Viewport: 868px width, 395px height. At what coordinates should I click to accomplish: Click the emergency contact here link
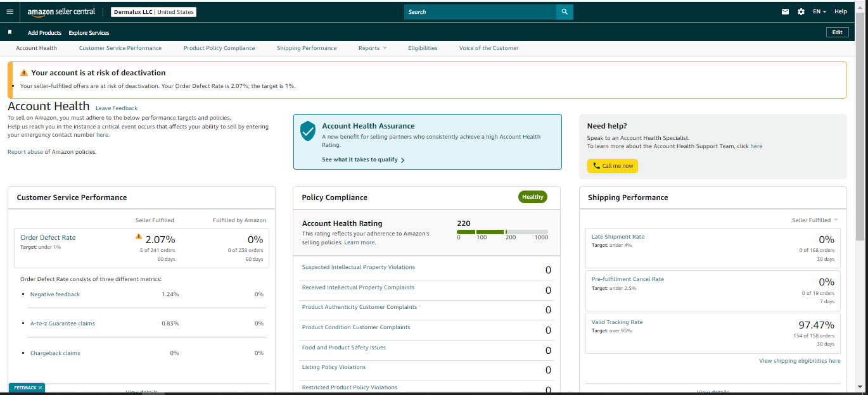click(x=103, y=135)
